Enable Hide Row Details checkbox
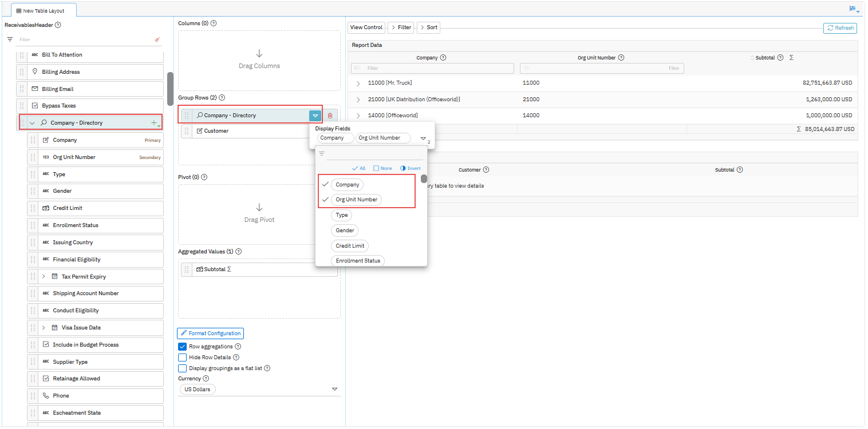868x429 pixels. (x=183, y=357)
